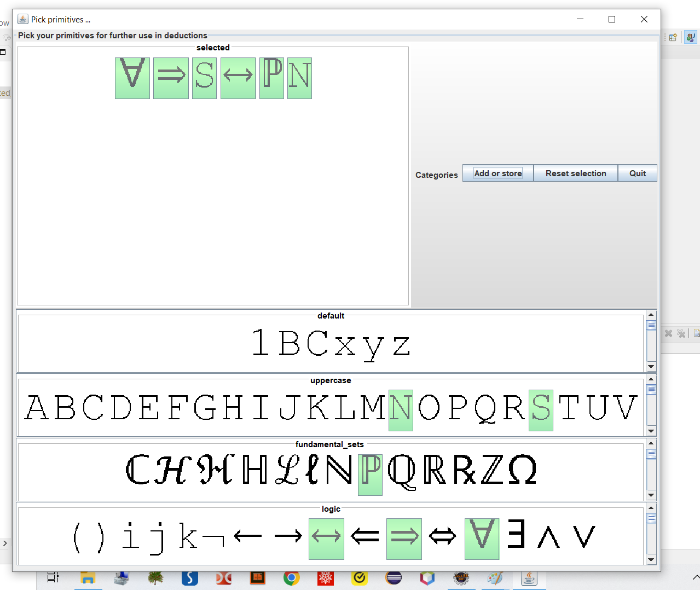Pick the double left arrow ⇐ symbol
Viewport: 700px width, 590px height.
pos(365,536)
